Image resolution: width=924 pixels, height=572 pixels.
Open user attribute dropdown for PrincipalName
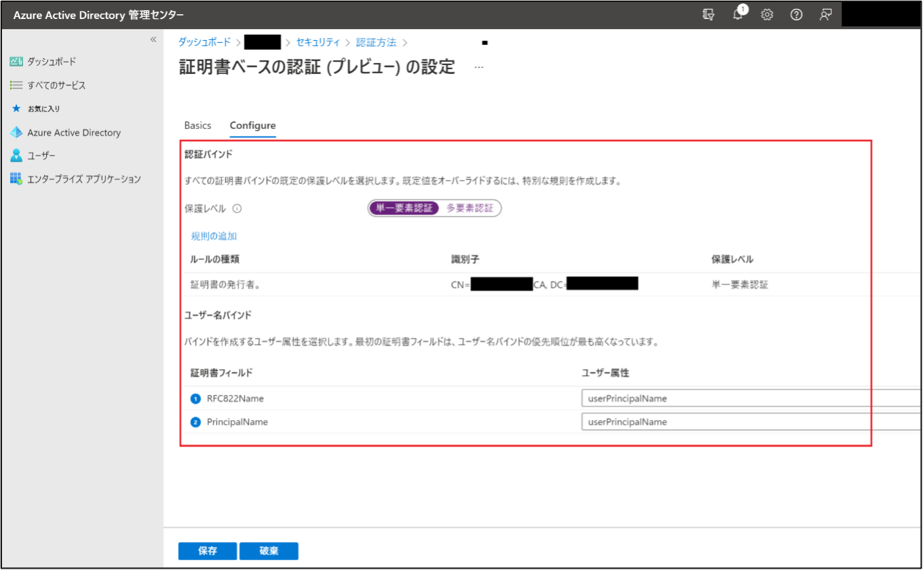pos(752,421)
